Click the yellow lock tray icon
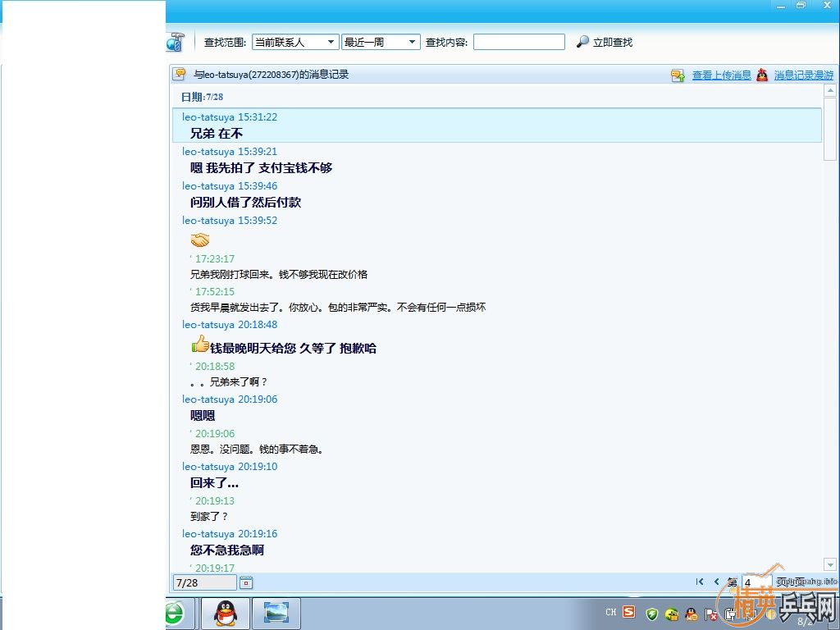Image resolution: width=840 pixels, height=630 pixels. (x=671, y=614)
